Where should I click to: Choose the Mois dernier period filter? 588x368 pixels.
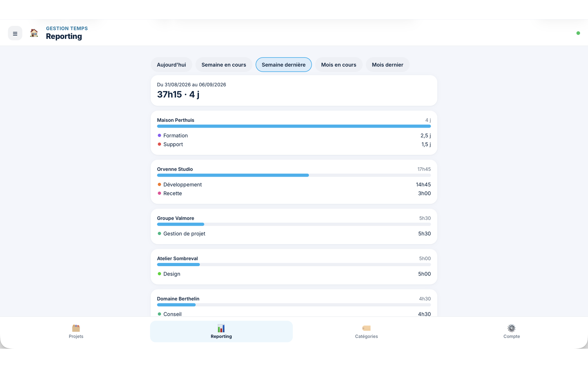(x=388, y=65)
